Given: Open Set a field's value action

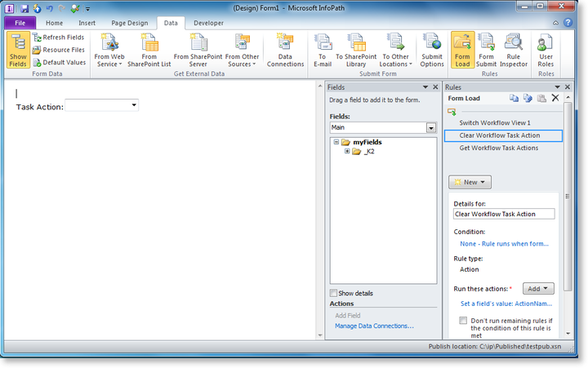Looking at the screenshot, I should coord(506,304).
